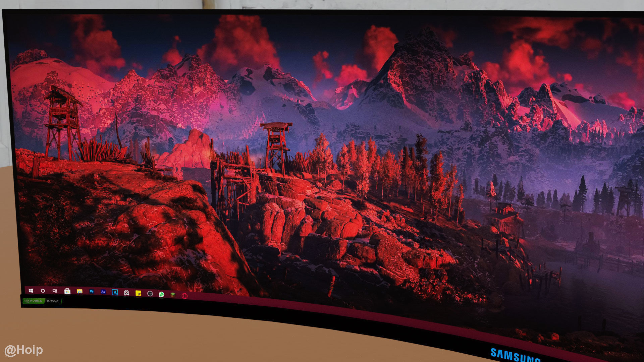
Task: Open yellow Sticky Notes icon
Action: click(138, 293)
